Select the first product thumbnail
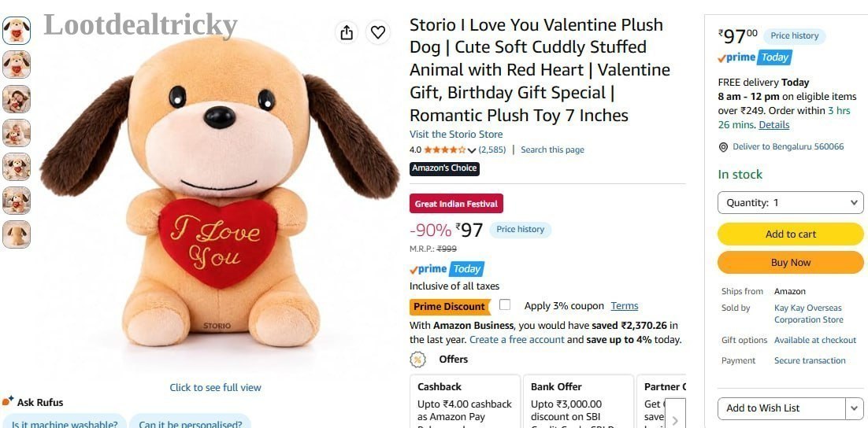This screenshot has width=868, height=428. tap(17, 31)
